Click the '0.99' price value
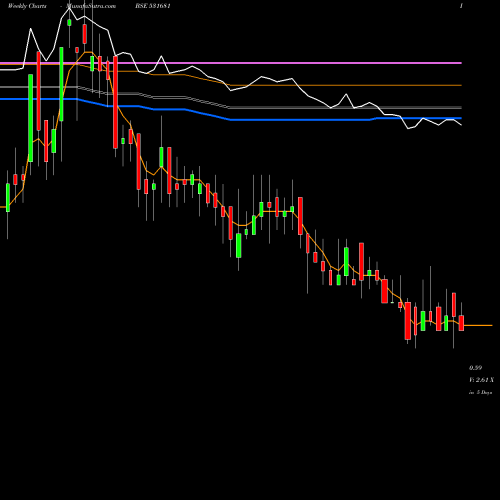This screenshot has width=500, height=500. [475, 368]
